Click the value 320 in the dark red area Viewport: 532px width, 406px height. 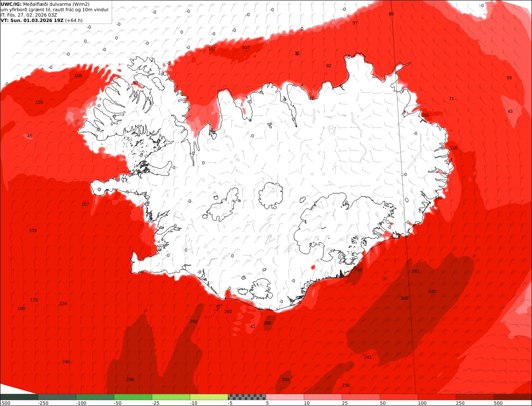(x=432, y=291)
